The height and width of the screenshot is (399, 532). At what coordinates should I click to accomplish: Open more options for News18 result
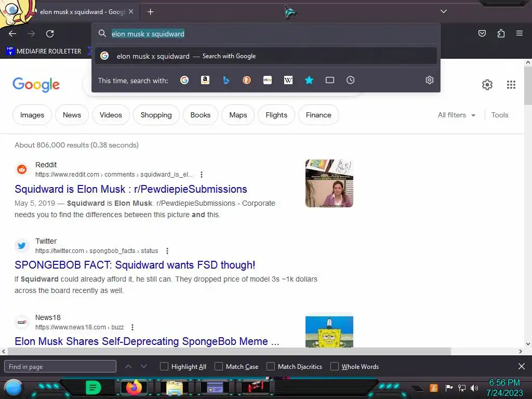[x=132, y=327]
